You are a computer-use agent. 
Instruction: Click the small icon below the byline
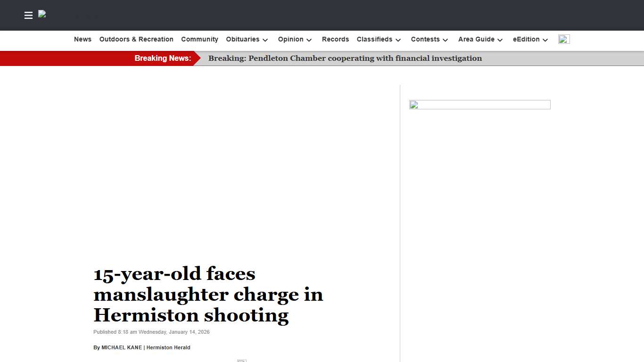241,361
